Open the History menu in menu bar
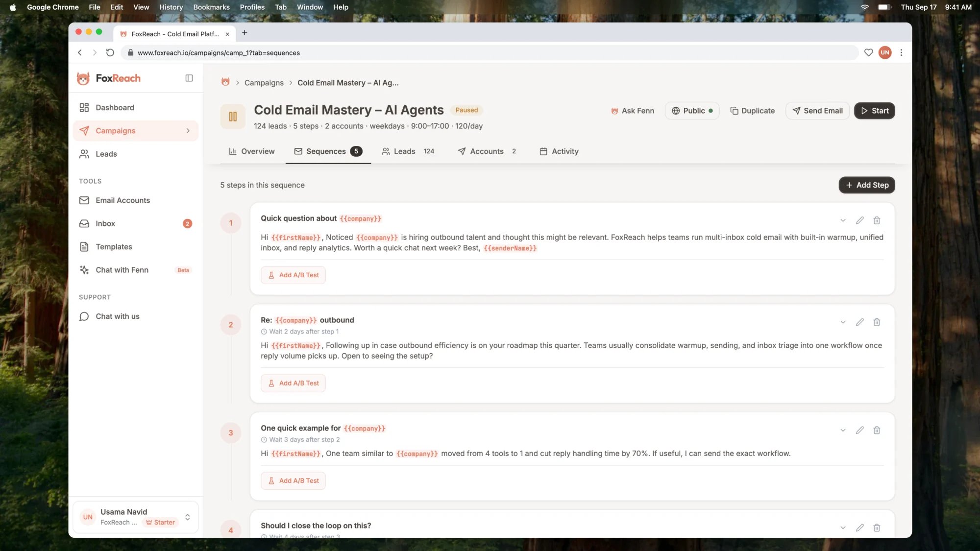 tap(171, 7)
